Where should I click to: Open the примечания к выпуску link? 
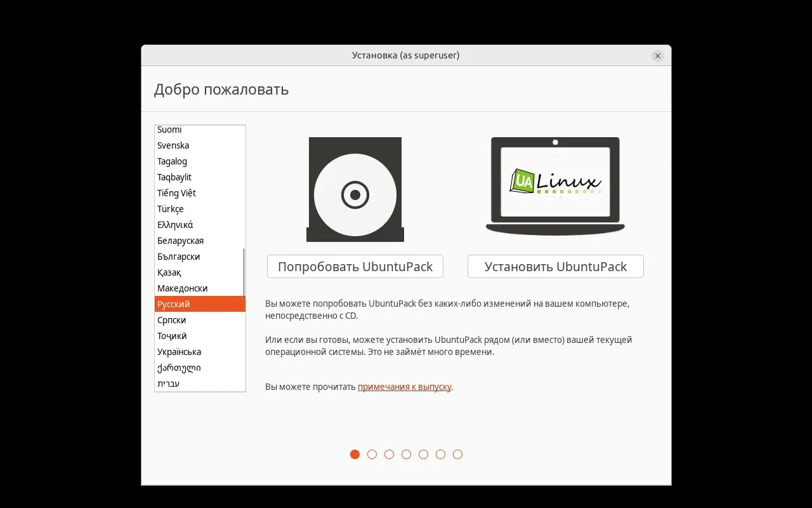[405, 387]
